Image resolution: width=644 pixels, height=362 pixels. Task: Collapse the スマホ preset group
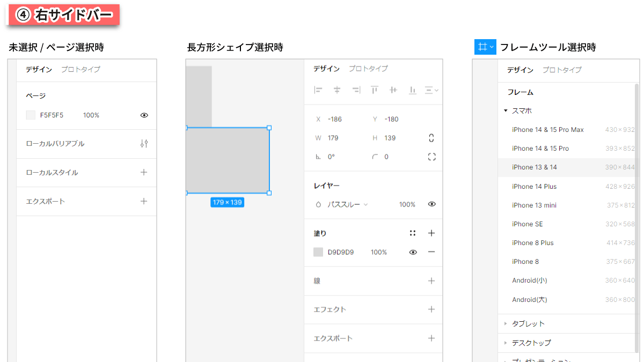click(506, 110)
